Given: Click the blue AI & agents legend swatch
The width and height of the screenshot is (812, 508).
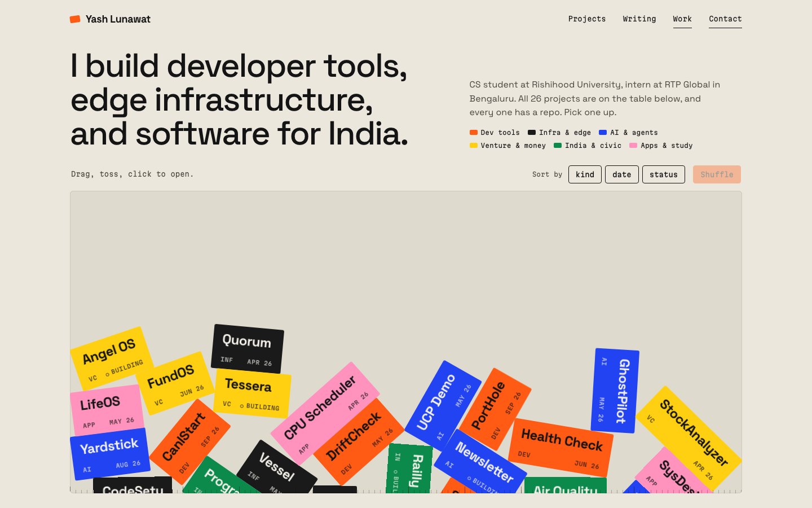Looking at the screenshot, I should click(603, 132).
